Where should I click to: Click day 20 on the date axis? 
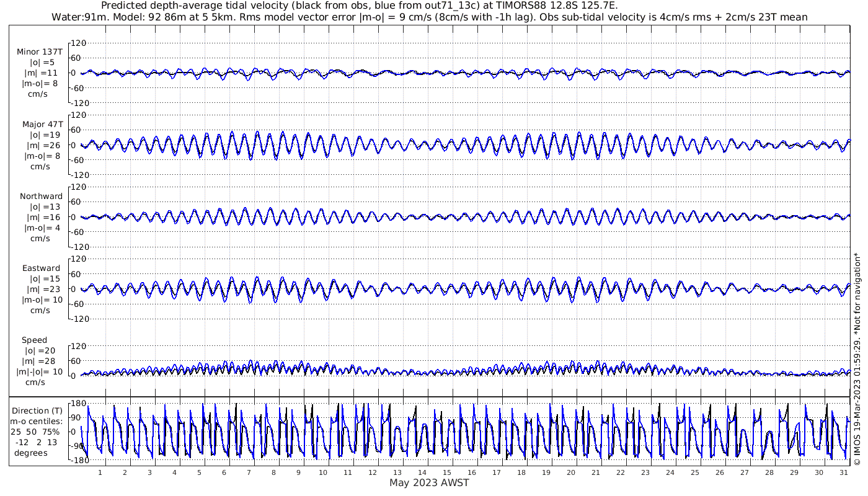[x=571, y=472]
